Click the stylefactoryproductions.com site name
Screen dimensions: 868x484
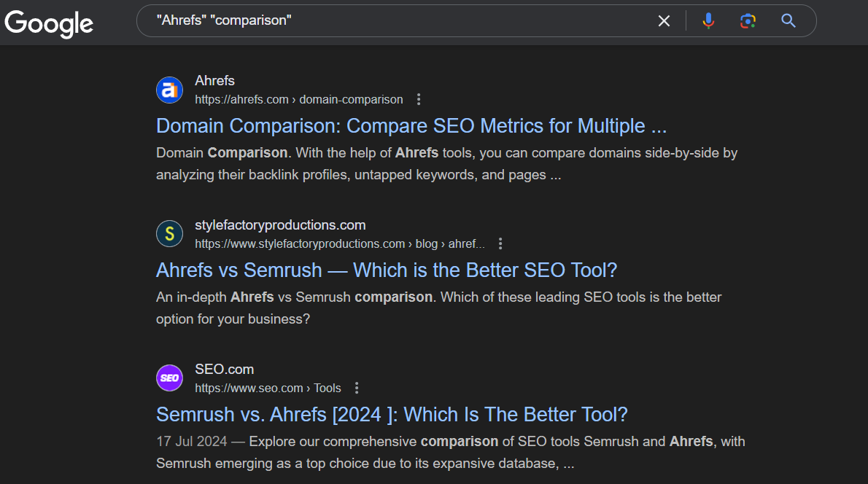(280, 225)
